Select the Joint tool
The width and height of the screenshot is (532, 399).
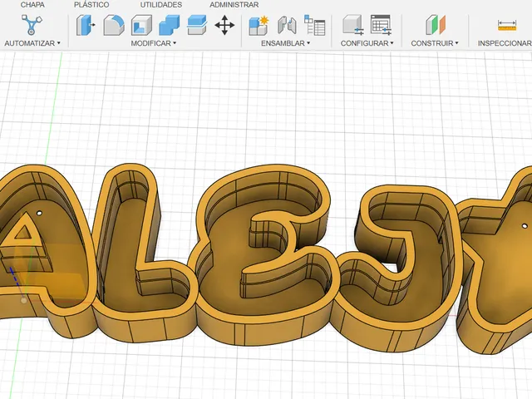click(287, 25)
